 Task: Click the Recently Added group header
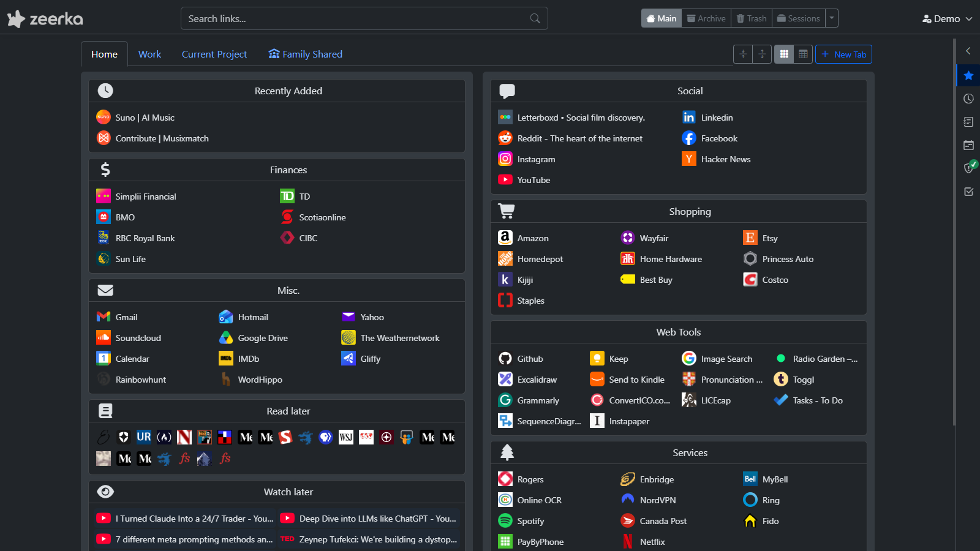[277, 91]
